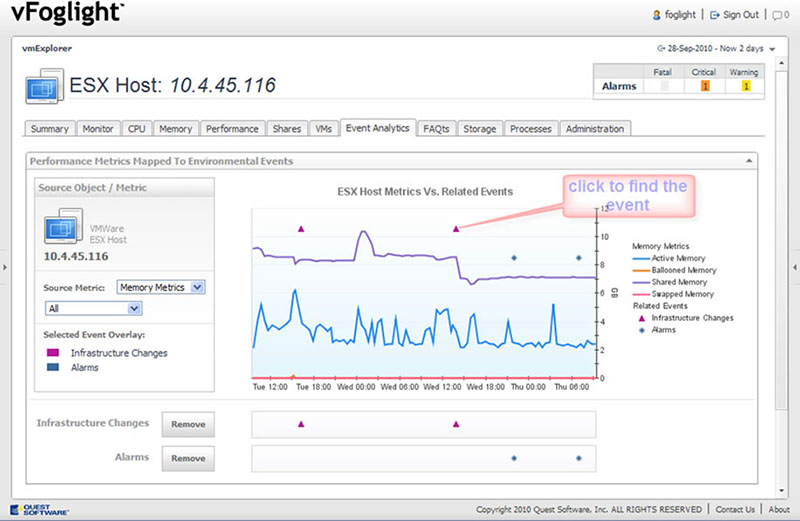This screenshot has width=800, height=521.
Task: Open the message bubble notifications icon
Action: click(777, 15)
